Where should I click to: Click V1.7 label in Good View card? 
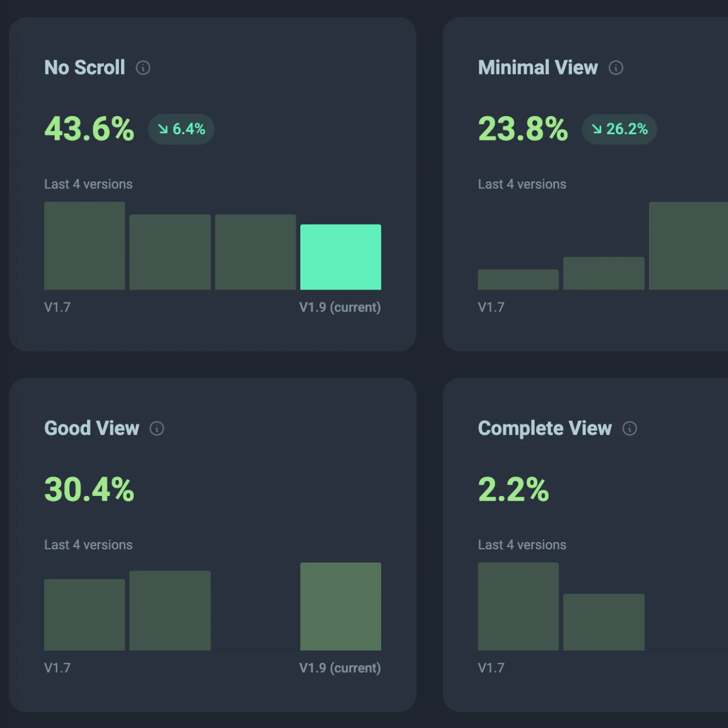(x=57, y=668)
